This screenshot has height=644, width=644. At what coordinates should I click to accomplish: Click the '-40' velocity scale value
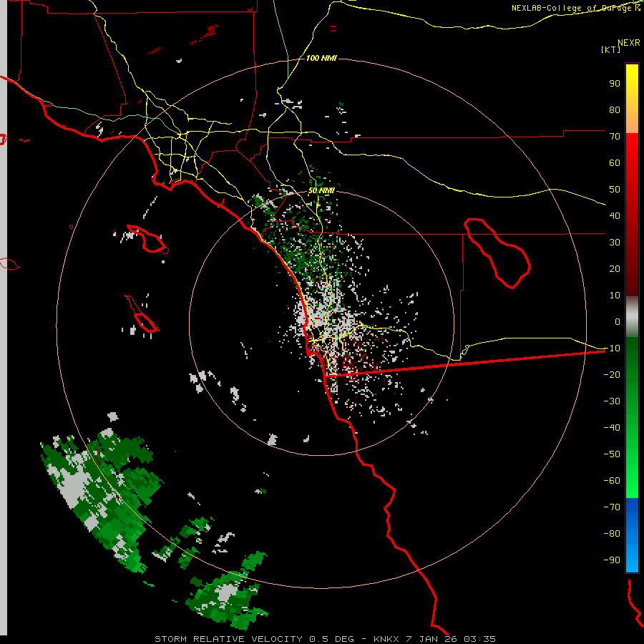tap(612, 428)
